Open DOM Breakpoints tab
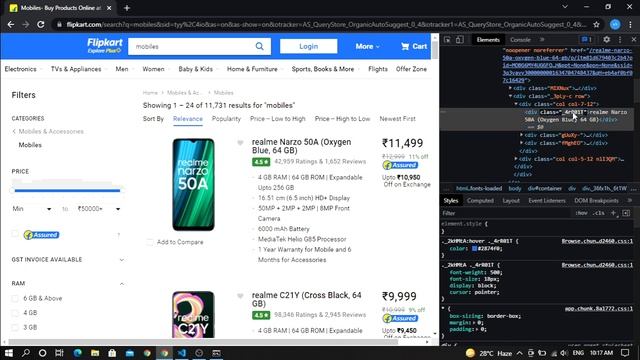640x360 pixels. (x=596, y=200)
